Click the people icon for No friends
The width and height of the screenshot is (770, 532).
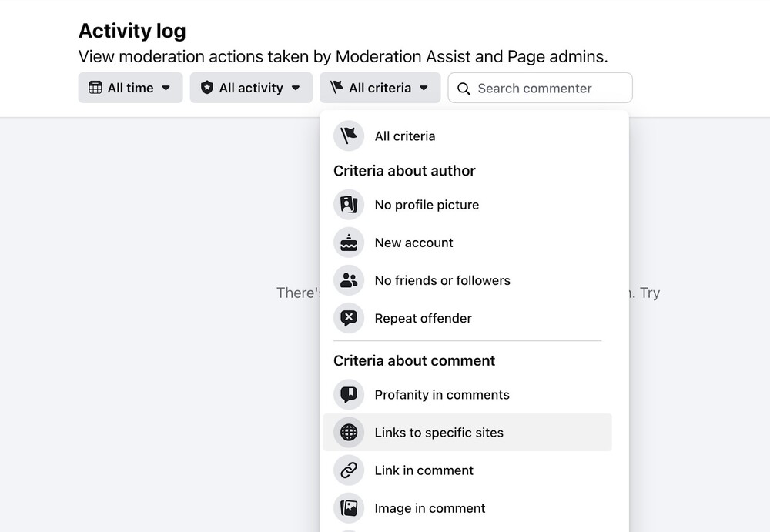tap(349, 280)
